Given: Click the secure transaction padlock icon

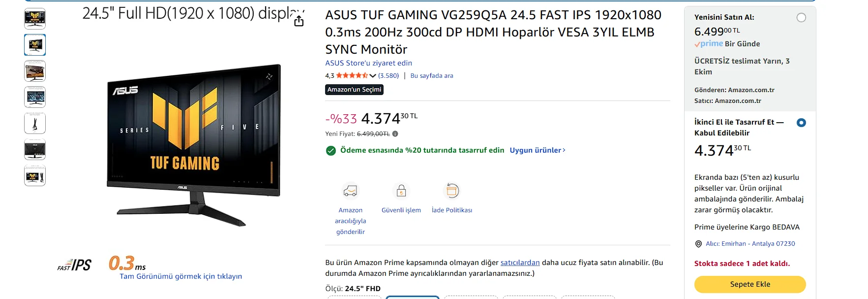Looking at the screenshot, I should [401, 191].
